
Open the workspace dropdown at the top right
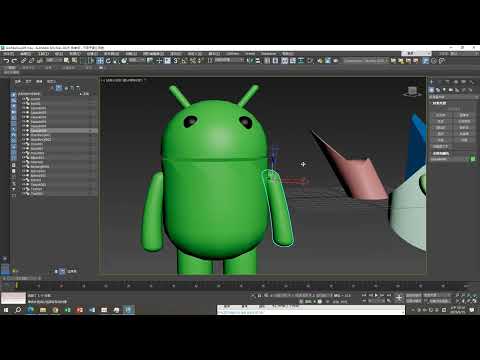click(416, 54)
